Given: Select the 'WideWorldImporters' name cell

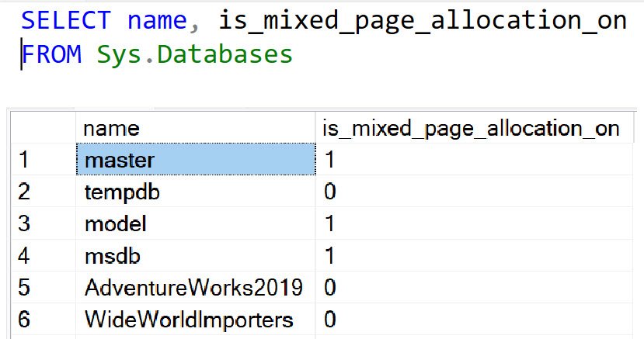Looking at the screenshot, I should click(x=196, y=320).
